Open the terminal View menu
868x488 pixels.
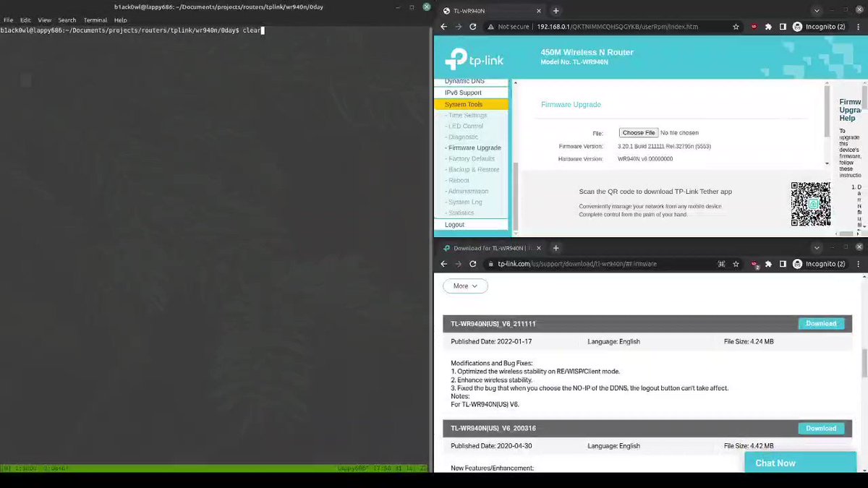[44, 20]
